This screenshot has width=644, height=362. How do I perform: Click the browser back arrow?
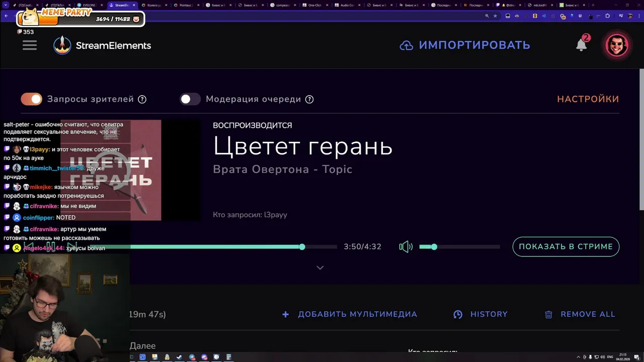click(6, 16)
